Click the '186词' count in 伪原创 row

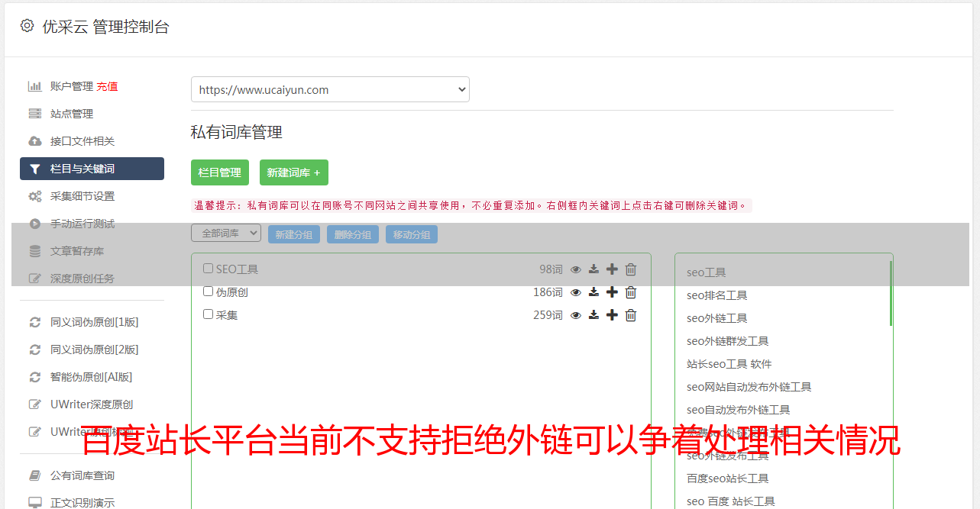[x=548, y=292]
